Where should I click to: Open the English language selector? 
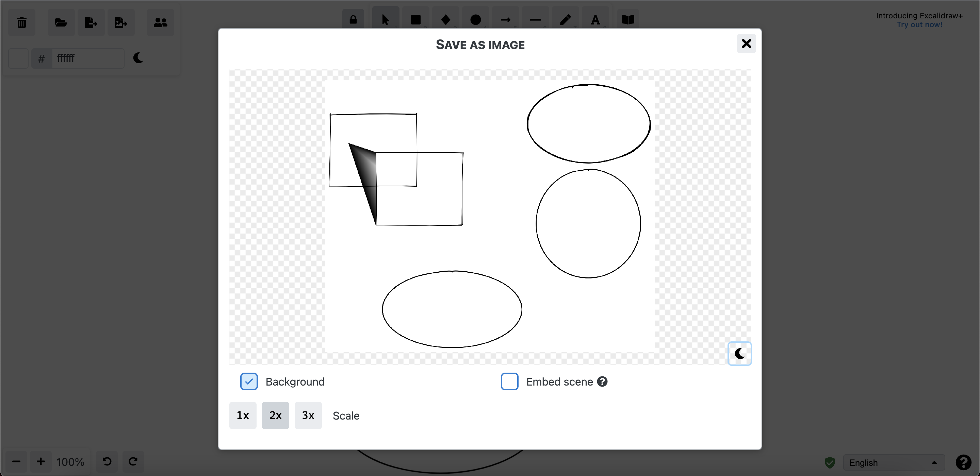893,462
